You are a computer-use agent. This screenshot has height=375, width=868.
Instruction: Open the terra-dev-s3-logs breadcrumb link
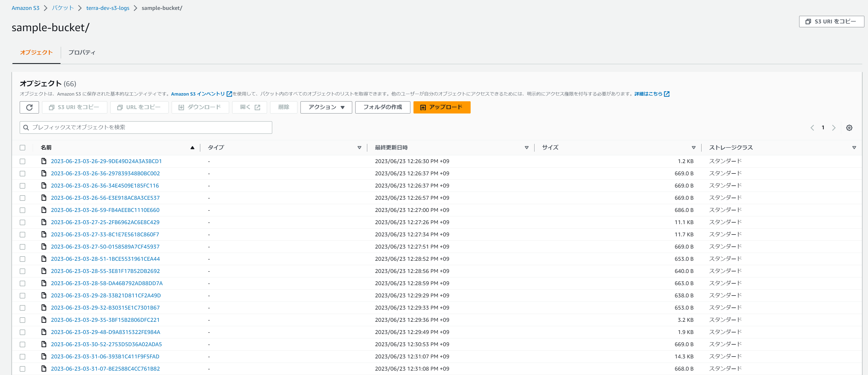click(x=108, y=8)
